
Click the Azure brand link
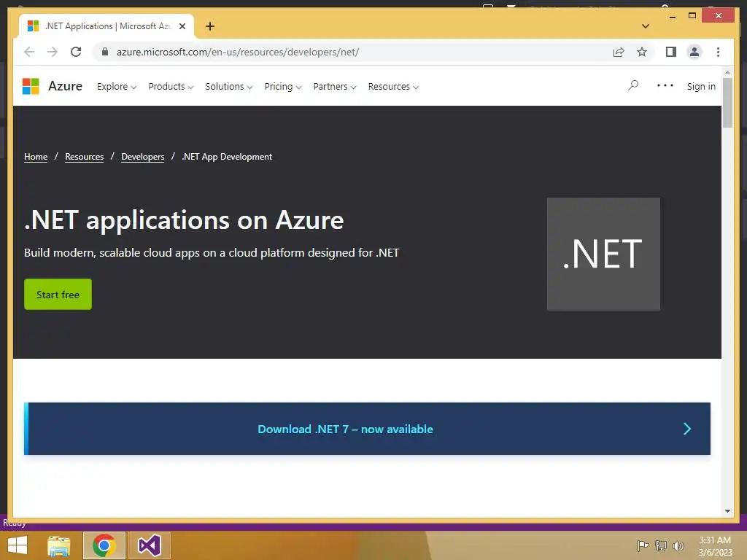click(65, 86)
